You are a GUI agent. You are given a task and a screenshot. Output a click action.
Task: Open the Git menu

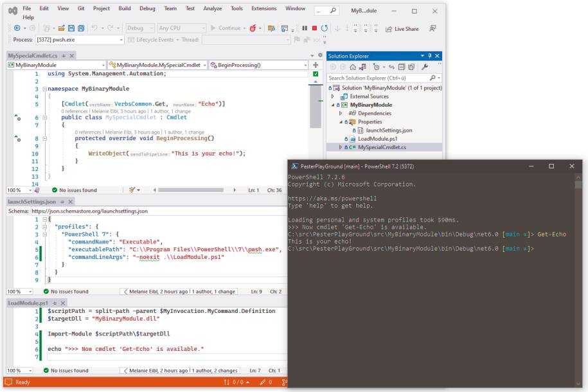point(81,8)
